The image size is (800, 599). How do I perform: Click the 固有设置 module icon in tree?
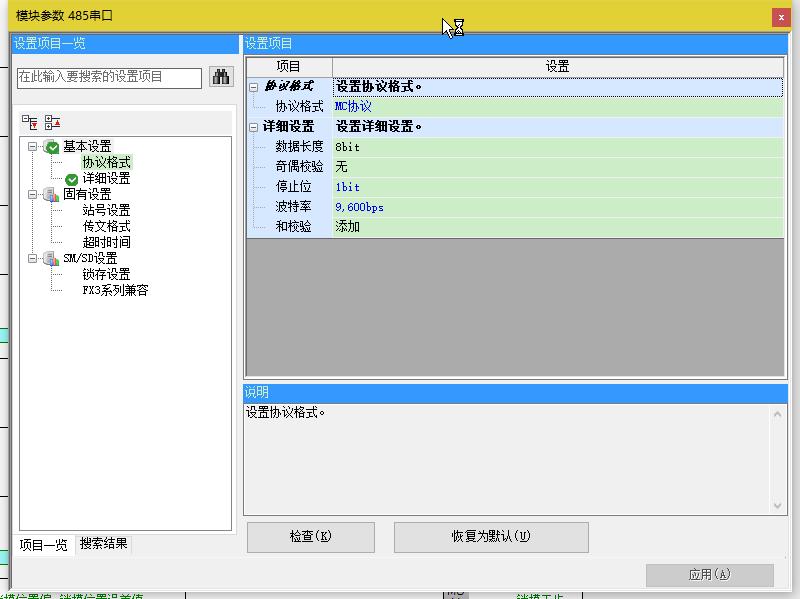pos(51,195)
